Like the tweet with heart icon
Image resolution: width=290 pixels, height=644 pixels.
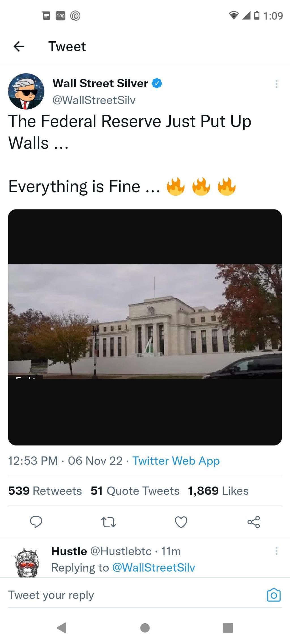(181, 522)
